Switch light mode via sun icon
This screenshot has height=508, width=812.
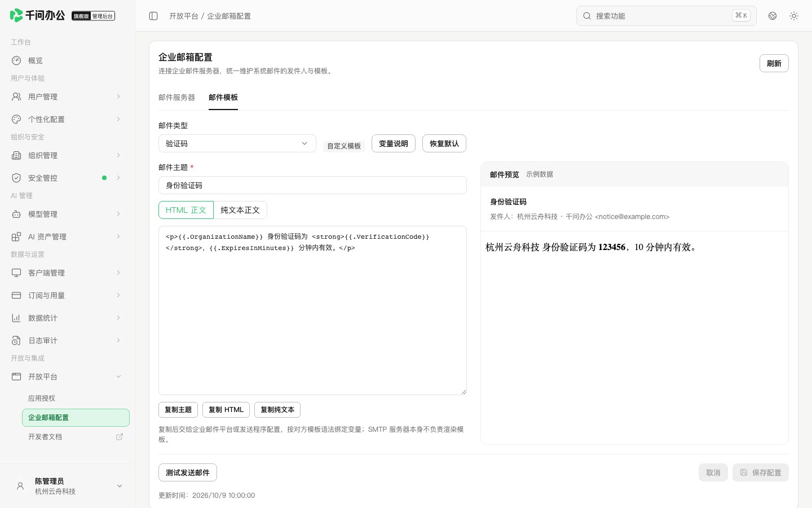point(794,16)
